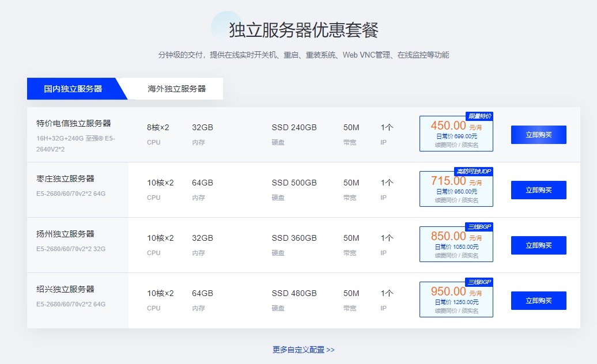Select the 850.00 元/月 price box

[456, 245]
